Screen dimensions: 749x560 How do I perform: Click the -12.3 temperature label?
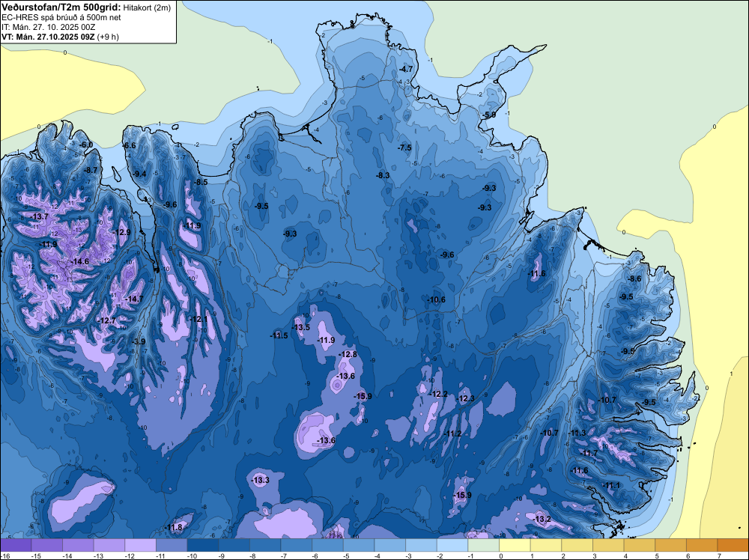pos(465,398)
